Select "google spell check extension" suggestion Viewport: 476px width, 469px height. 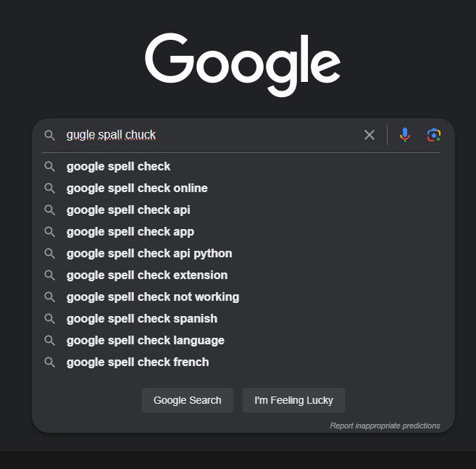(147, 275)
